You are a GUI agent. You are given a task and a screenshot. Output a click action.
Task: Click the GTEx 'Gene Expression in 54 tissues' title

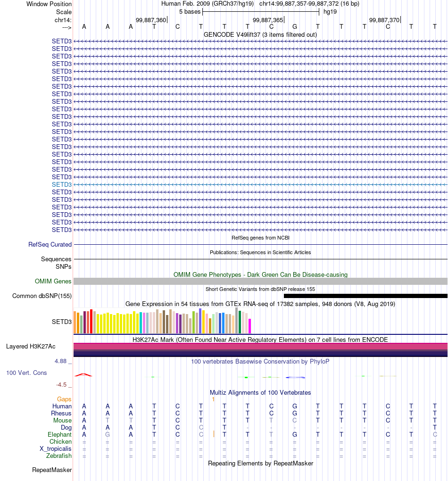(x=260, y=304)
